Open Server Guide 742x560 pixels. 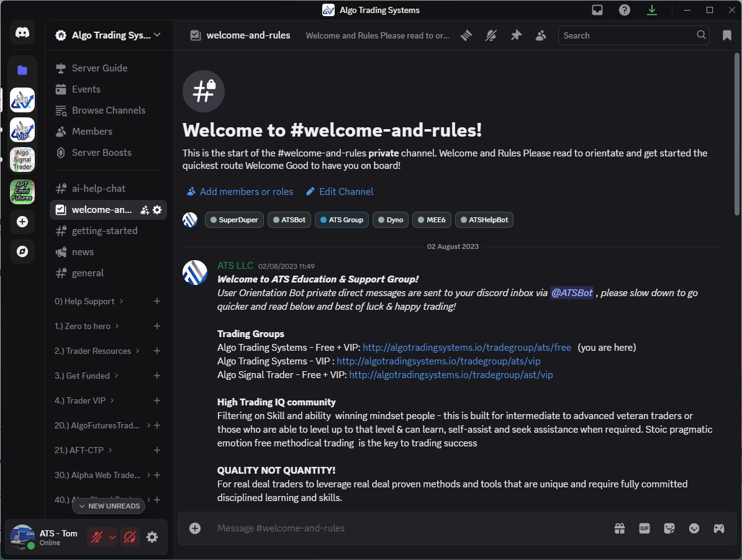click(109, 68)
